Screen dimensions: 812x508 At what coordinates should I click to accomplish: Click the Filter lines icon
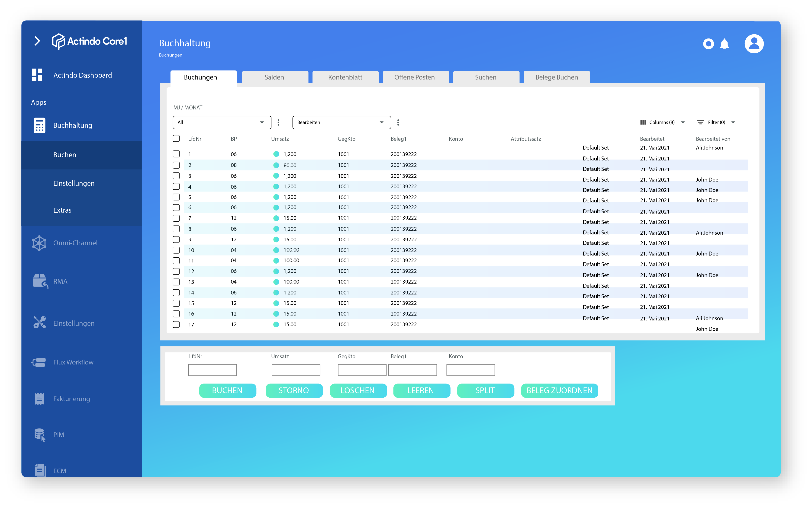[700, 122]
